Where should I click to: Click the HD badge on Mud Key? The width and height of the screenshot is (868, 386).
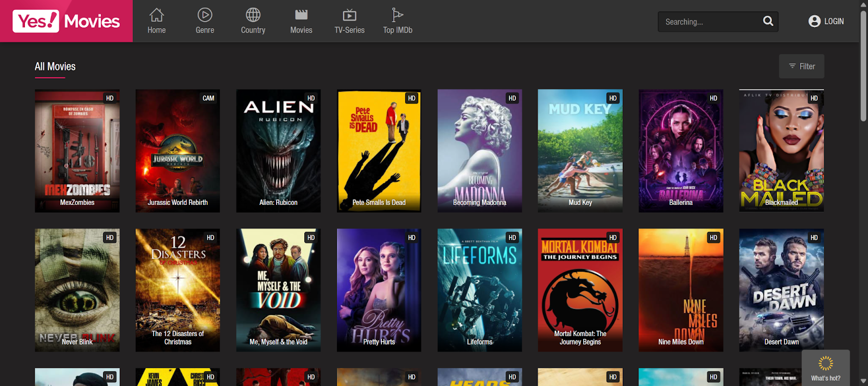pyautogui.click(x=613, y=98)
